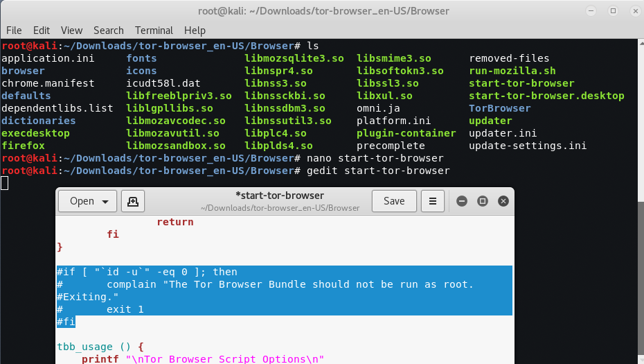
Task: Click 'firefox' executable in the listing
Action: (23, 146)
